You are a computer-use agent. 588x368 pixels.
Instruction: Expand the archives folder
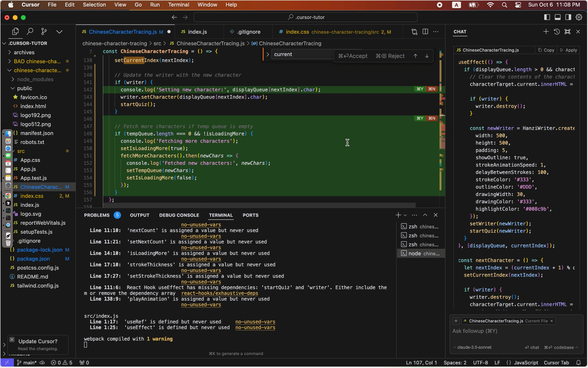point(24,52)
